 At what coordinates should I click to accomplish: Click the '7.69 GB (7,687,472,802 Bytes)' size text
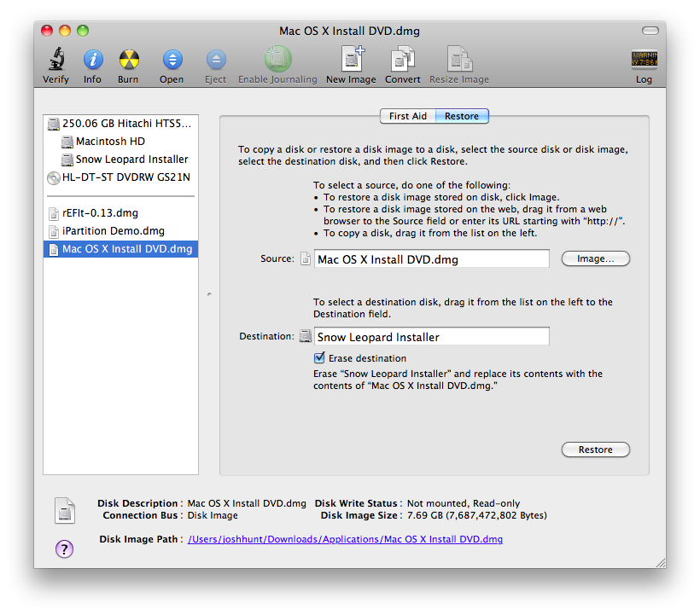coord(477,515)
